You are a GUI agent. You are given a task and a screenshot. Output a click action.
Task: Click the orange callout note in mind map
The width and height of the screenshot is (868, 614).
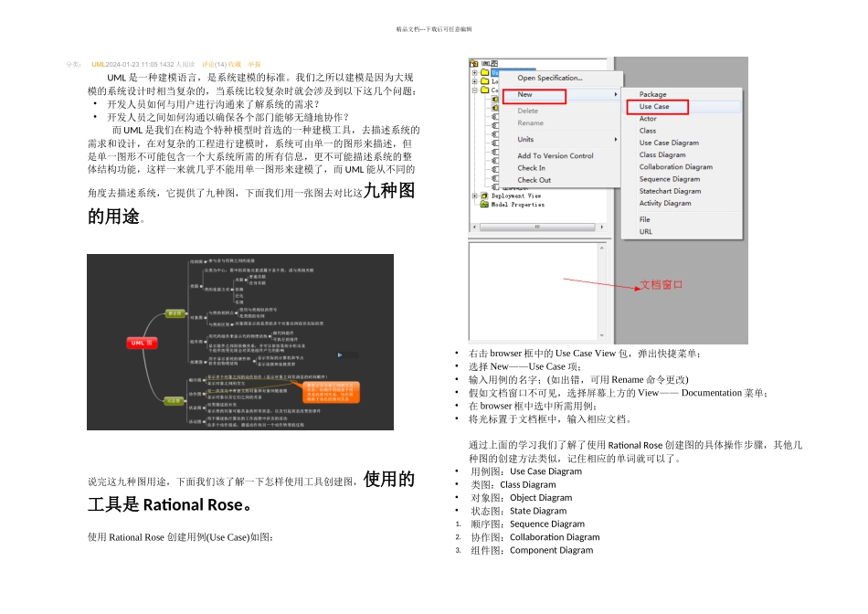click(332, 392)
